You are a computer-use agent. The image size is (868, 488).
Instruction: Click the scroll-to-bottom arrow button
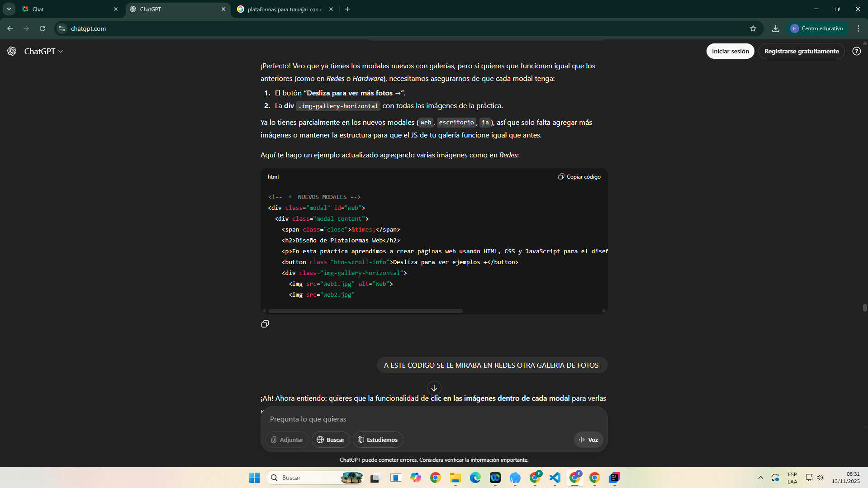434,388
